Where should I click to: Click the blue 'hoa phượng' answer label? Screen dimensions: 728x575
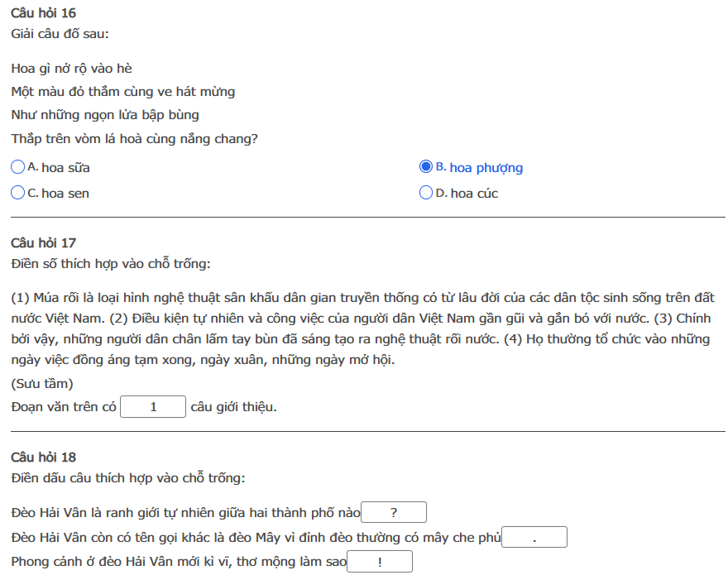(x=486, y=168)
